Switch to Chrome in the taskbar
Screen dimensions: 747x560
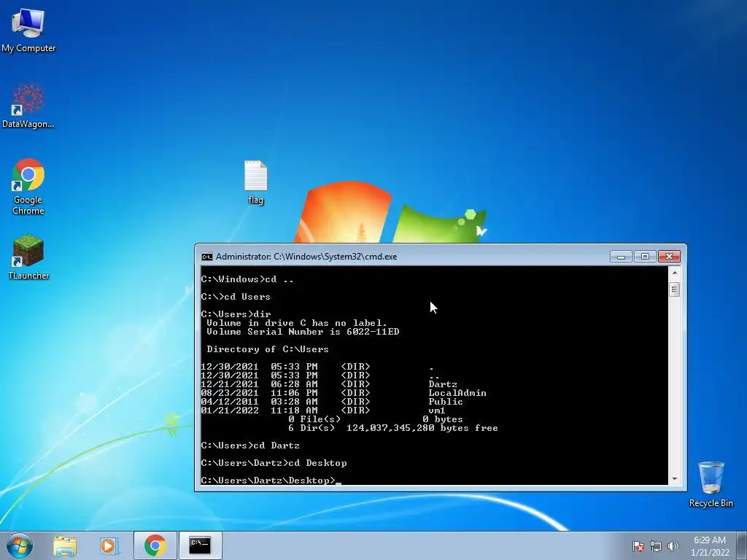pyautogui.click(x=155, y=545)
